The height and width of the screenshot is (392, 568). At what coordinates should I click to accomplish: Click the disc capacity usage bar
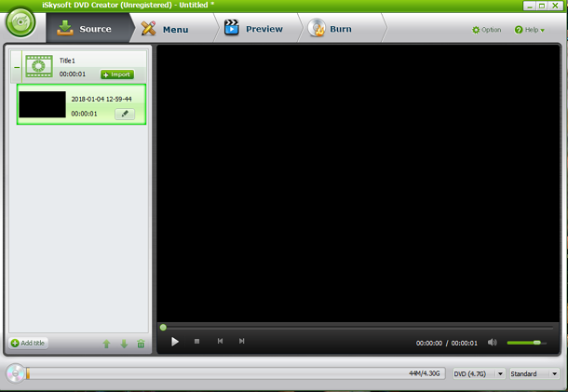click(236, 373)
